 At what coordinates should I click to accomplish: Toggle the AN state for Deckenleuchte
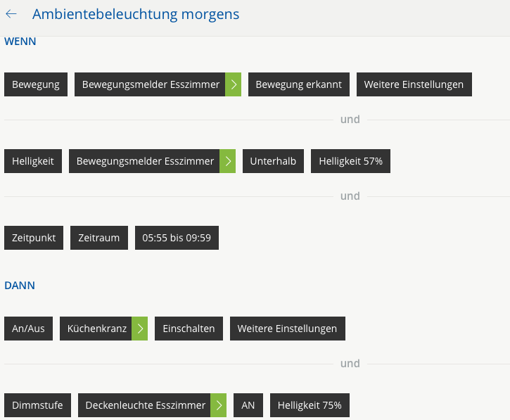click(x=248, y=405)
